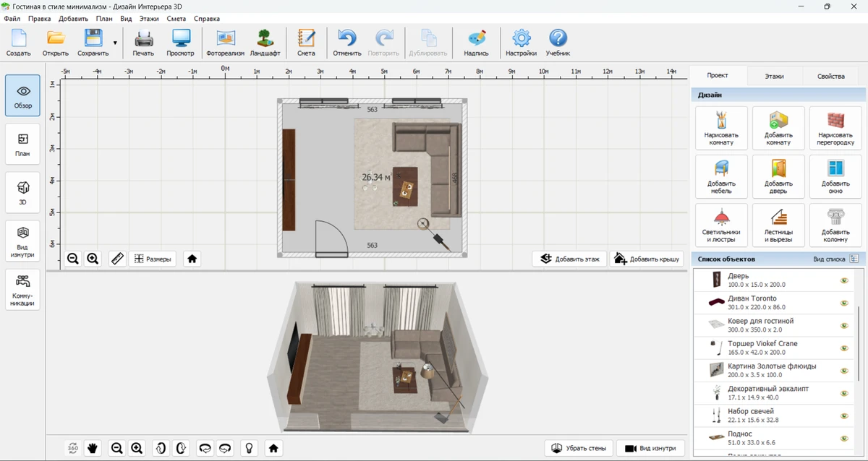This screenshot has width=868, height=461.
Task: Click Добавить мебель tile
Action: click(x=721, y=176)
